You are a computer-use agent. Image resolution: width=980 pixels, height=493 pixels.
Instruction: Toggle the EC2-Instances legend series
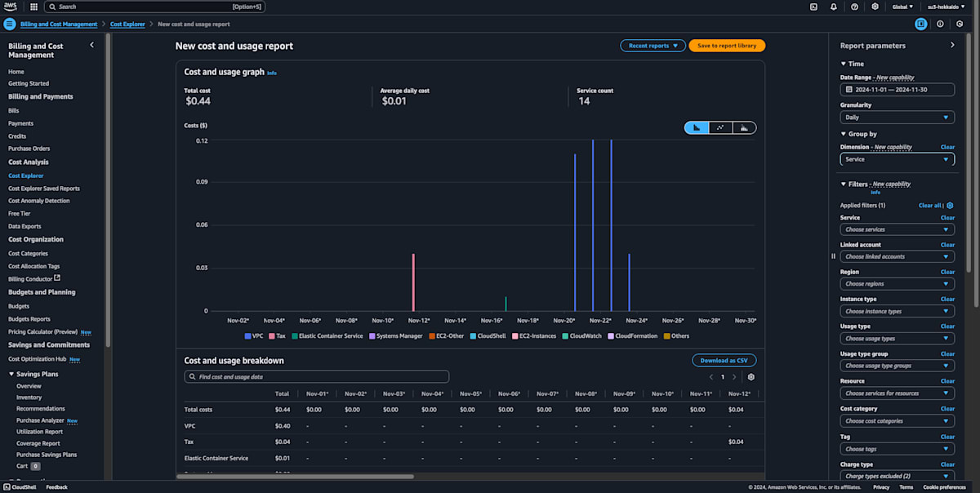(x=535, y=335)
